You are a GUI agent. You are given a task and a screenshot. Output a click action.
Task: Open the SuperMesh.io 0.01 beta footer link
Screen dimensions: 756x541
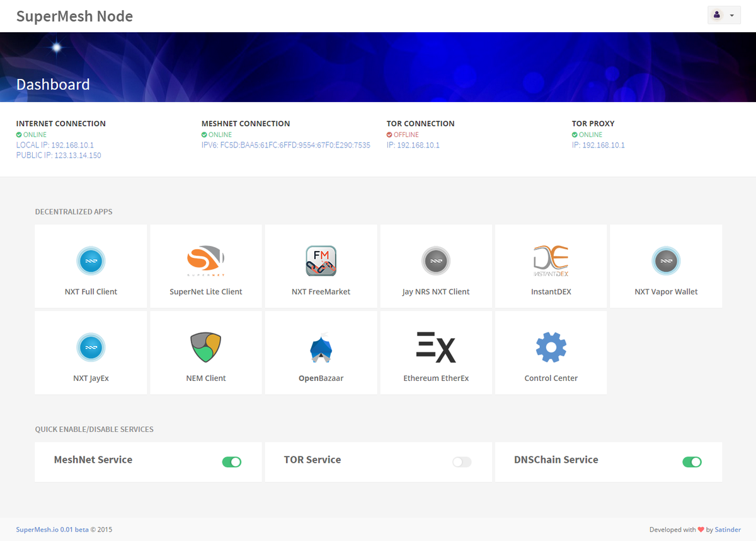pyautogui.click(x=52, y=530)
